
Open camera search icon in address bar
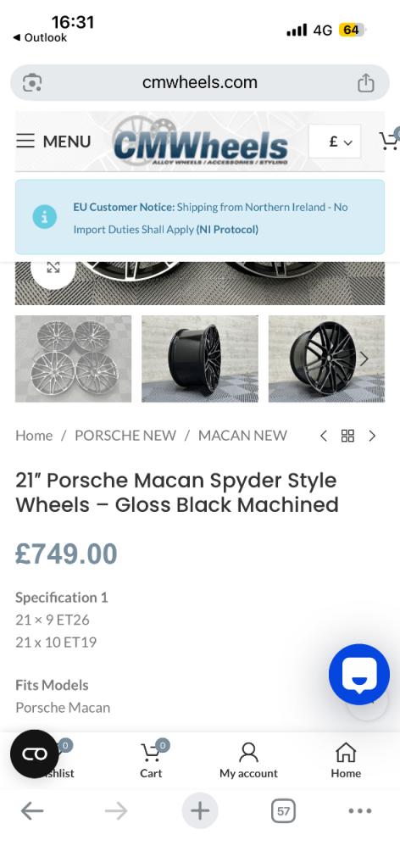[32, 83]
